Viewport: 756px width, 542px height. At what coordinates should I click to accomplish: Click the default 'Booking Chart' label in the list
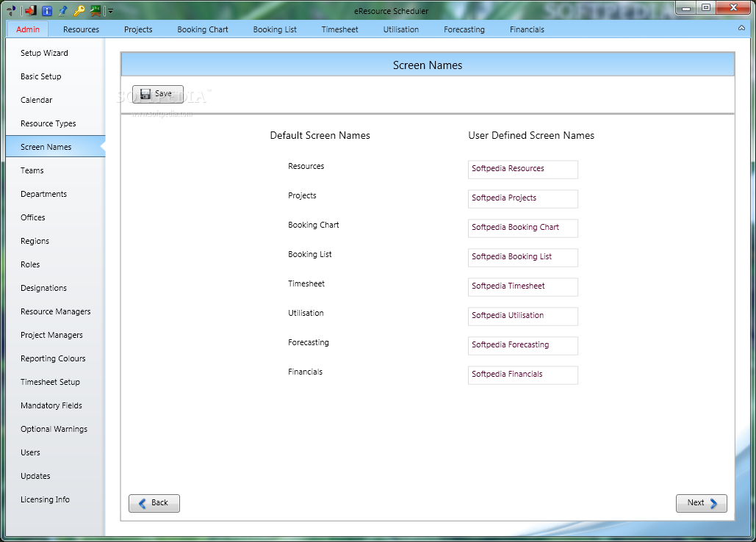click(x=314, y=225)
